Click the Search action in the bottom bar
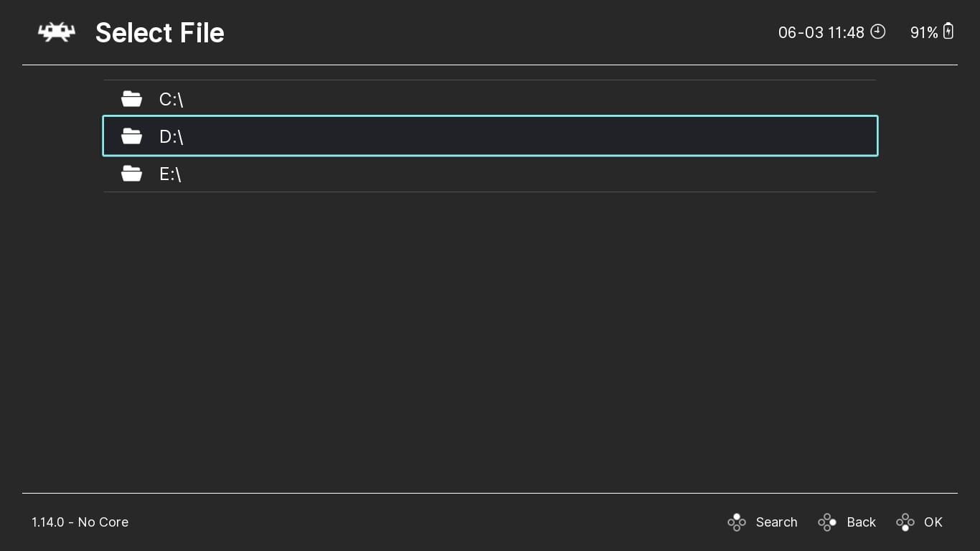 (776, 522)
